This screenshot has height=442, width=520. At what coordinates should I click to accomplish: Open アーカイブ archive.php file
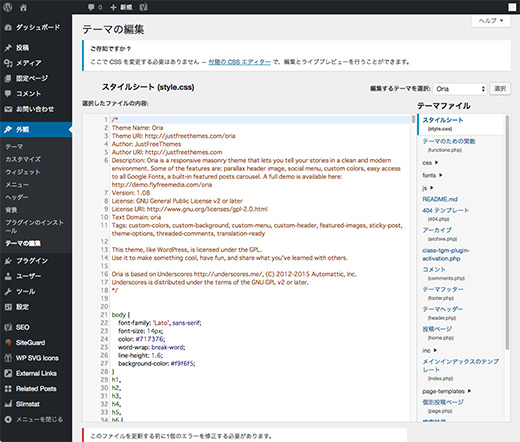point(439,234)
